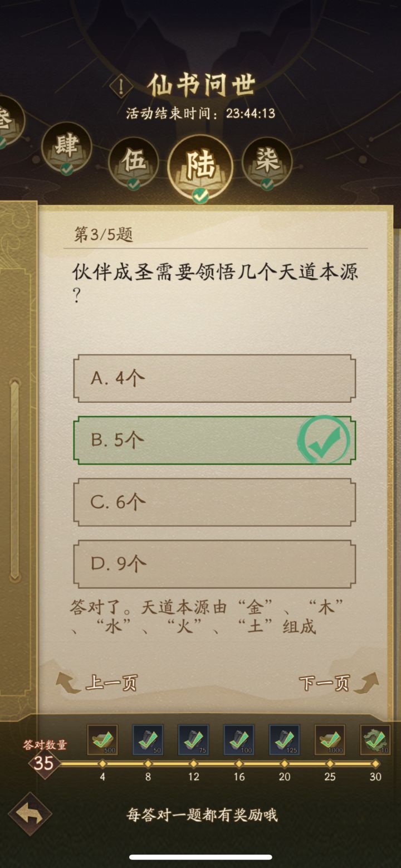Select answer A. 4个
The height and width of the screenshot is (868, 401).
214,378
